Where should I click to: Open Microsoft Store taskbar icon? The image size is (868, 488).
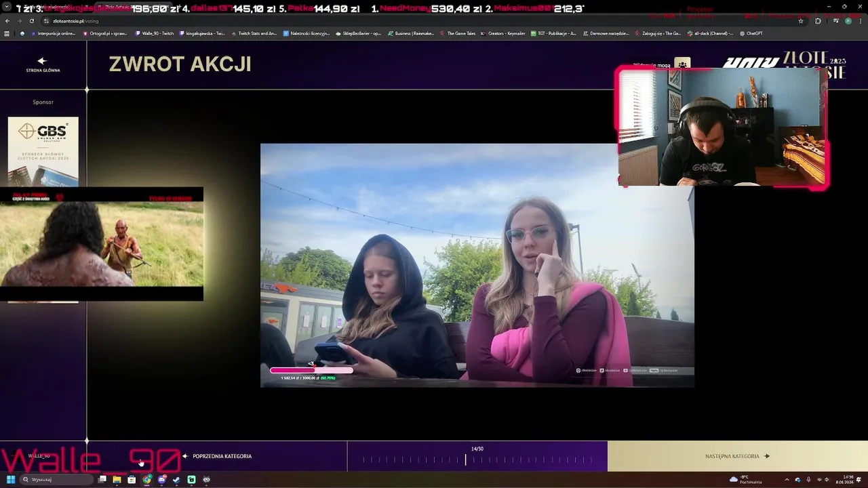pos(132,479)
